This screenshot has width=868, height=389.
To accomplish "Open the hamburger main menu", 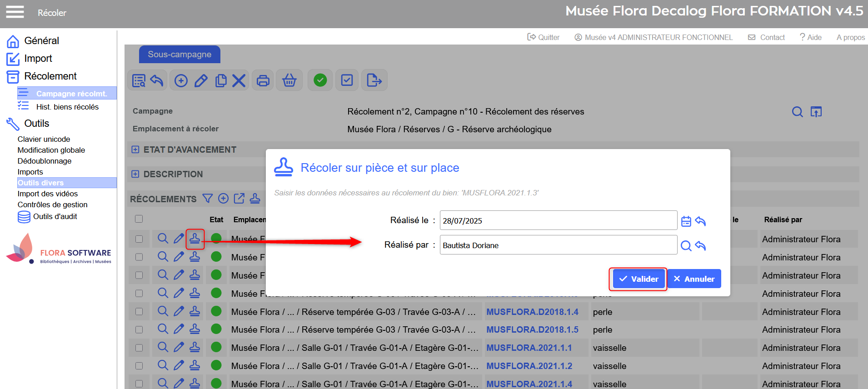I will point(15,12).
